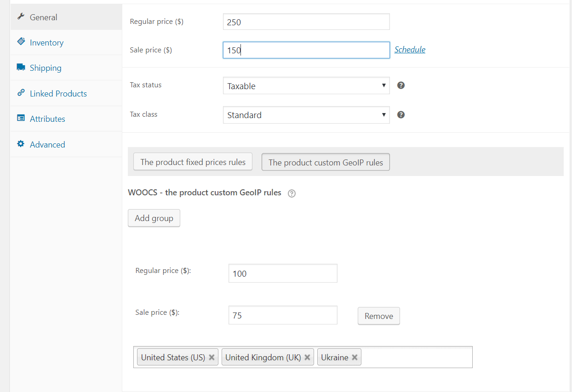Remove United Kingdom (UK) tag

pos(307,357)
